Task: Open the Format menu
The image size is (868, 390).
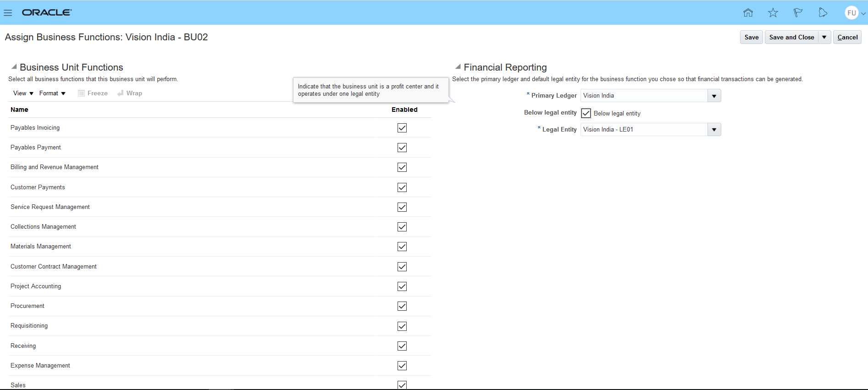Action: click(x=52, y=93)
